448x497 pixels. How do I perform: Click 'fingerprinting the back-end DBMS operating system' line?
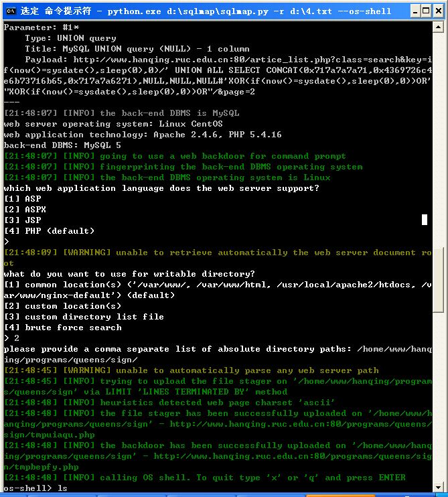pos(183,167)
